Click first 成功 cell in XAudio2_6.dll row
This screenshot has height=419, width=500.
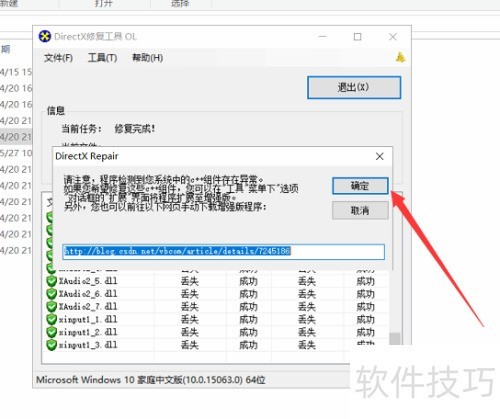[x=248, y=294]
